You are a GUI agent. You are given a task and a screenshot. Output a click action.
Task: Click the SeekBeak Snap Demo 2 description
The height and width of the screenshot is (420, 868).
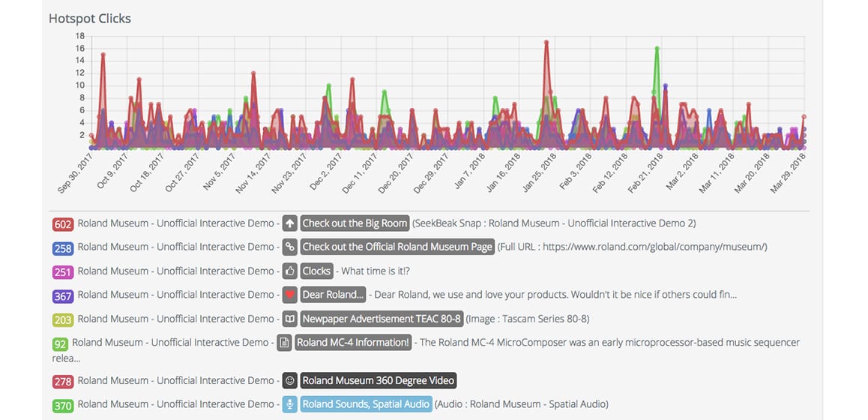(554, 223)
